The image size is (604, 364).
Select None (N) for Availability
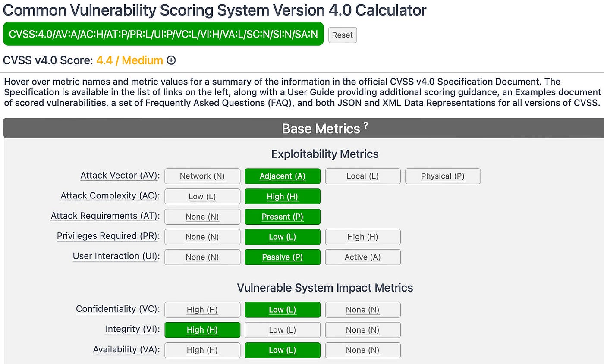(363, 350)
